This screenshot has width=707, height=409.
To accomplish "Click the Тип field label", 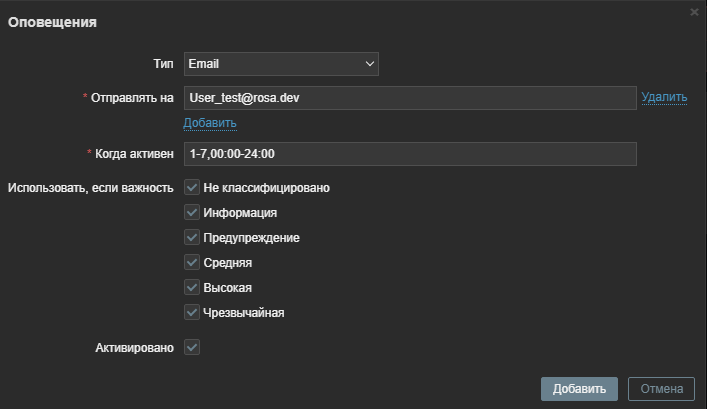I will [x=162, y=64].
